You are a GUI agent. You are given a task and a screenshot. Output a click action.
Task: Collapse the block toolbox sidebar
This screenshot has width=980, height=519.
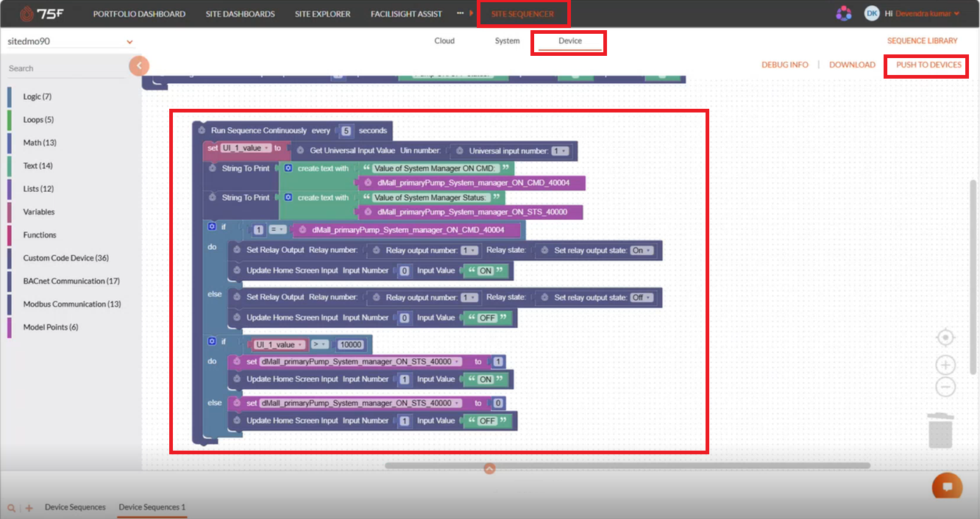[x=139, y=66]
